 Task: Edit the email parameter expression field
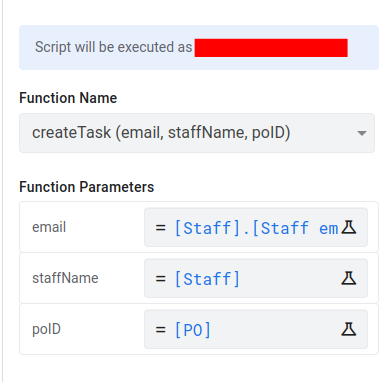256,227
